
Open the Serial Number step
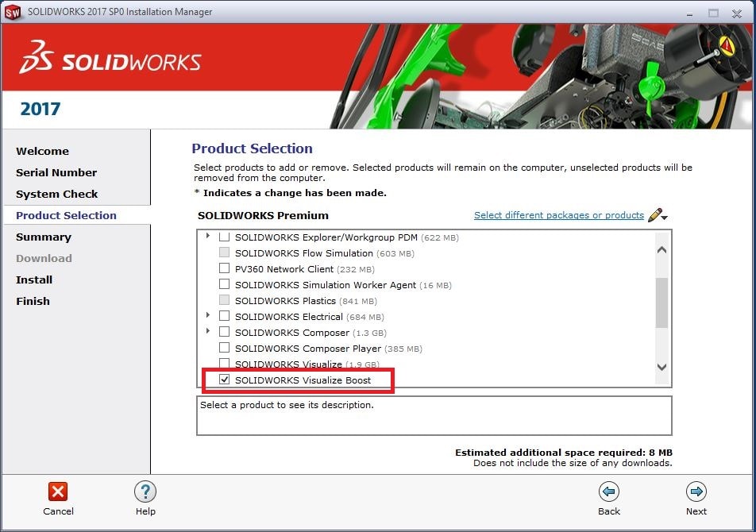(x=56, y=172)
